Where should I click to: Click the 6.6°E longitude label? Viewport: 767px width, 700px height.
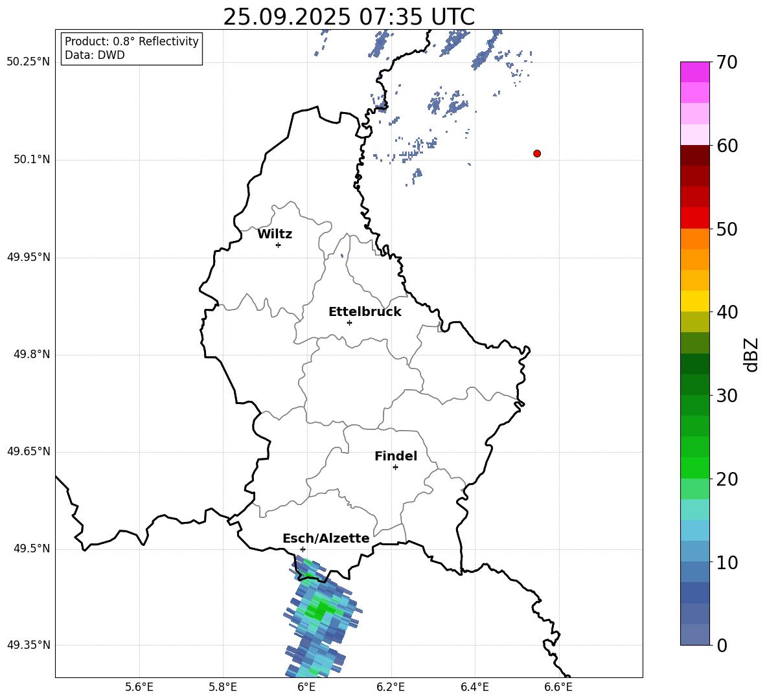pos(558,688)
